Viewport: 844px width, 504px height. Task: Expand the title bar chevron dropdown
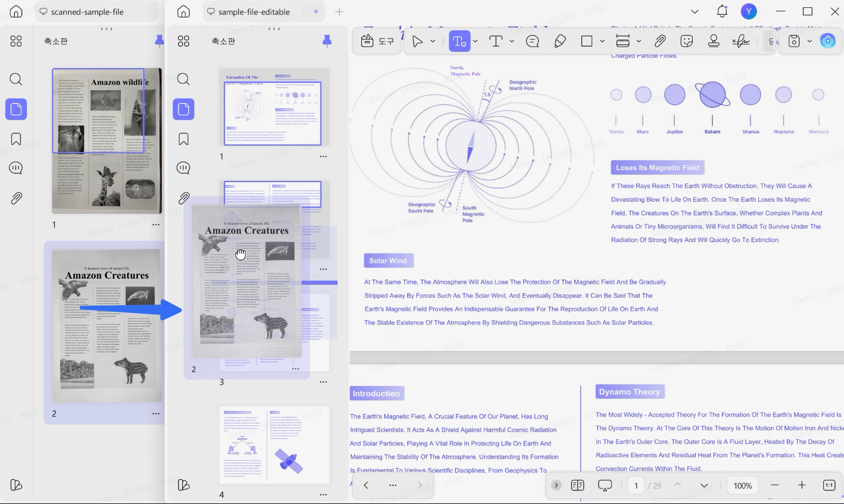pos(694,12)
